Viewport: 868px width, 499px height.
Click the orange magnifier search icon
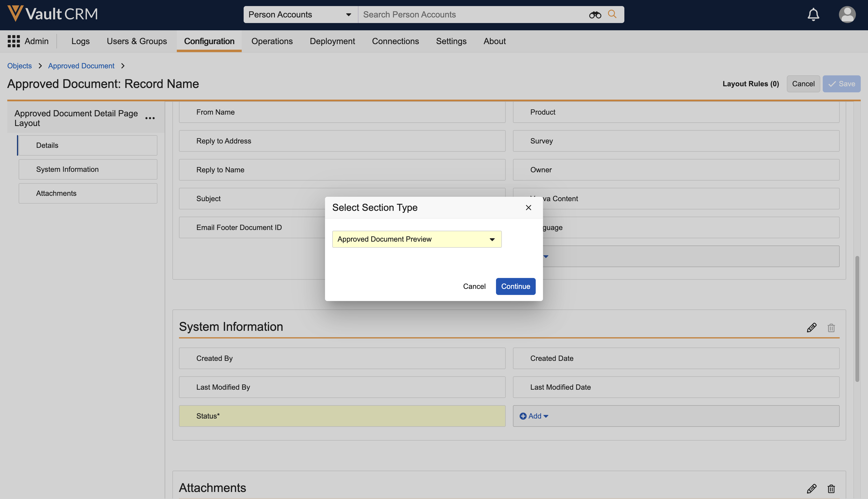tap(612, 14)
